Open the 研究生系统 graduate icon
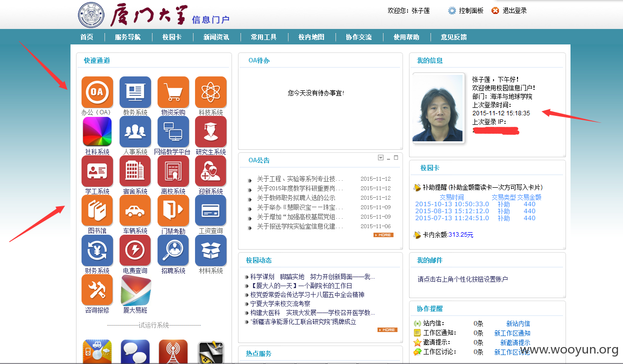623x364 pixels. coord(210,131)
